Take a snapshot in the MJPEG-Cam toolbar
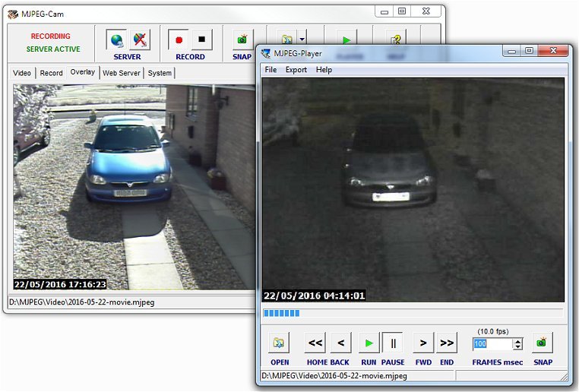579x392 pixels. (x=242, y=40)
